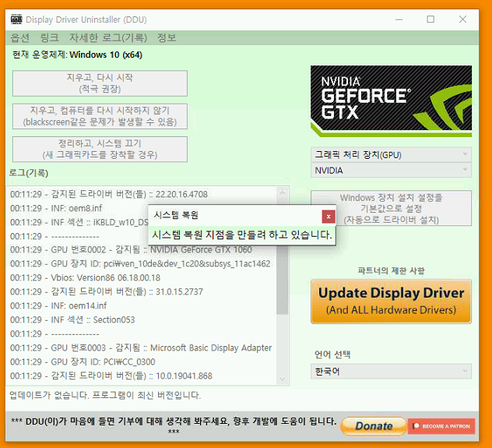Click the log scrollbar up arrow
Screen dimensions: 492x448
pos(283,192)
